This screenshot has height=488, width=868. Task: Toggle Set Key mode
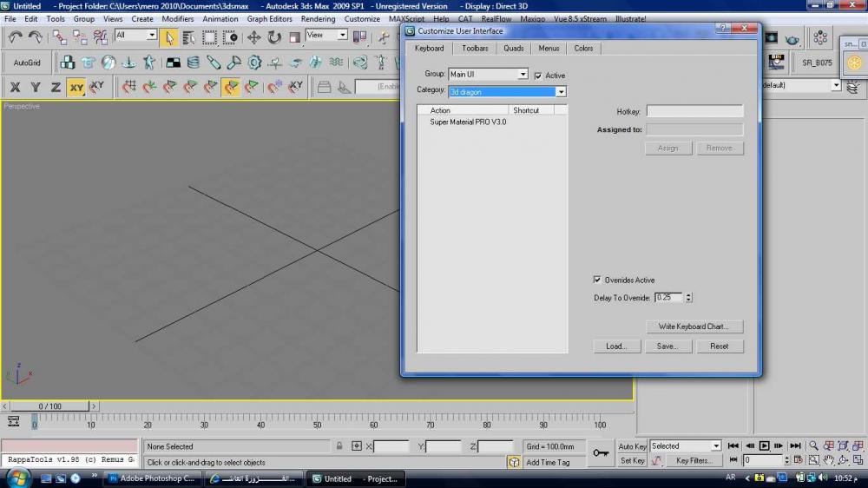632,460
